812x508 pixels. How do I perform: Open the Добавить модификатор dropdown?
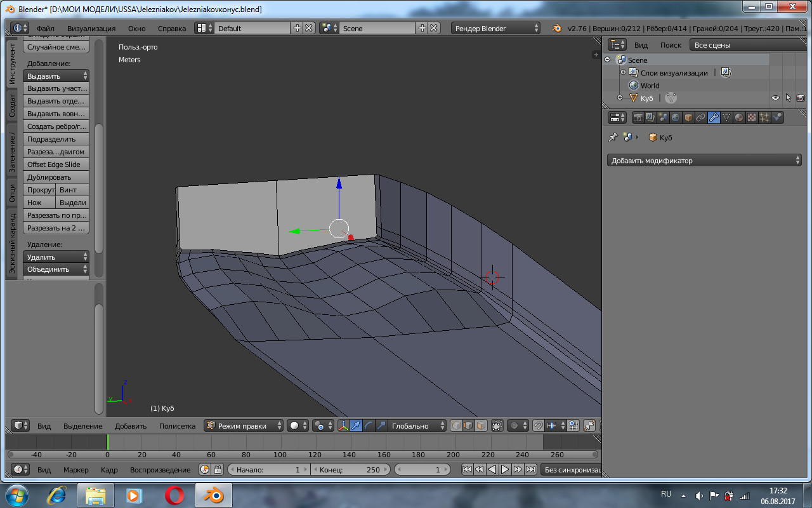tap(704, 161)
